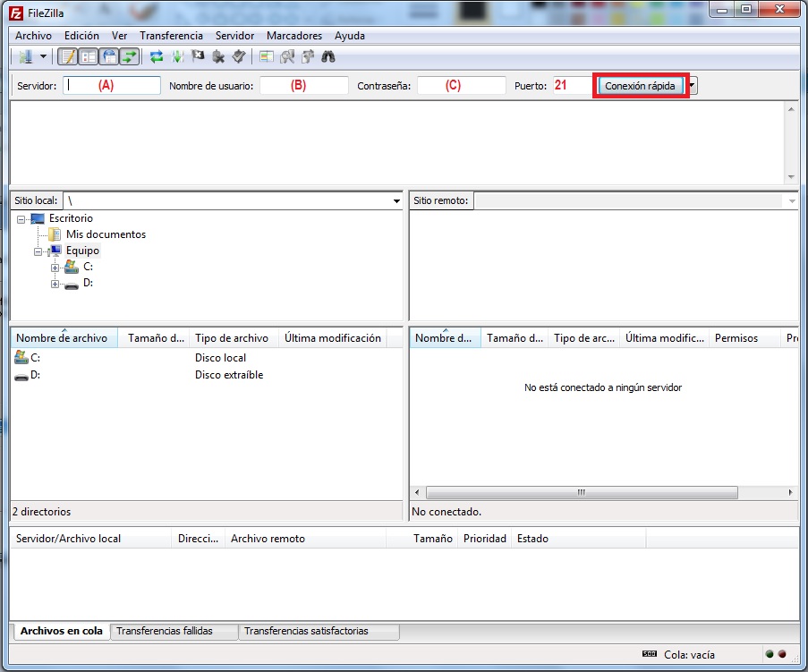Refresh the file and folder lists

157,56
